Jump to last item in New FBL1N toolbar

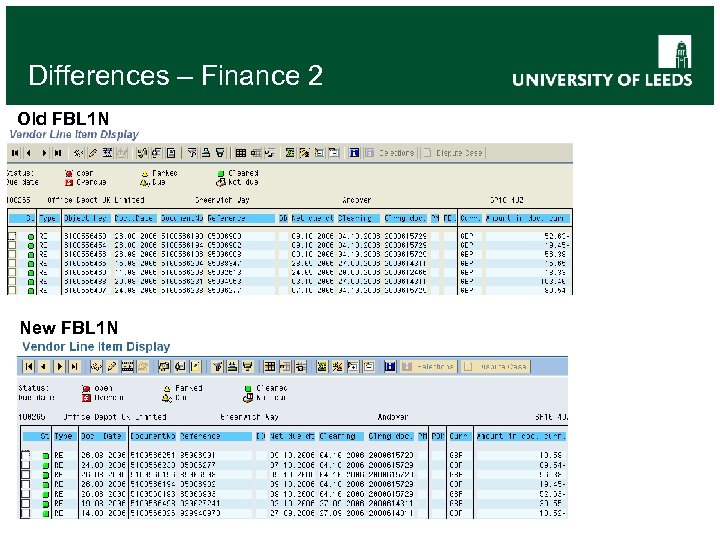pyautogui.click(x=74, y=366)
